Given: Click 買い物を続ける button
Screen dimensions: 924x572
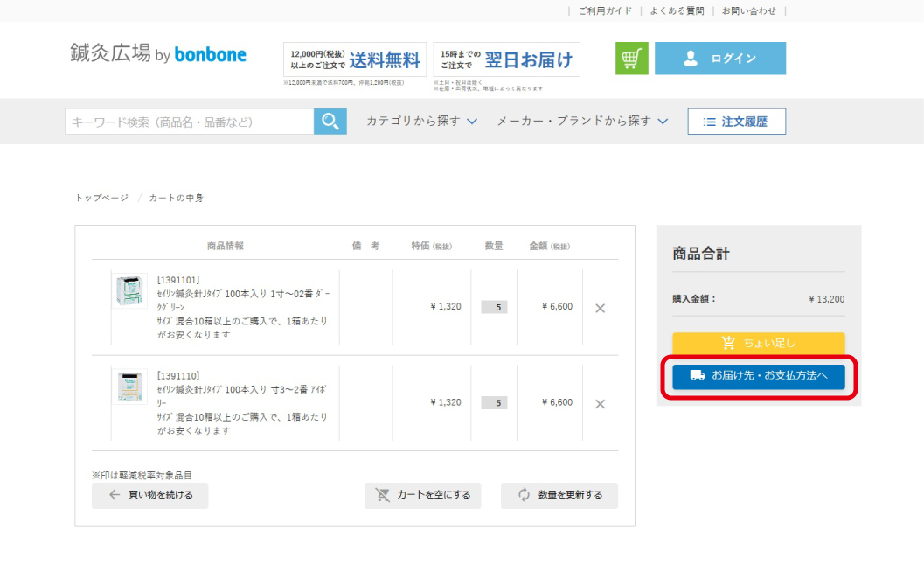Looking at the screenshot, I should 150,495.
